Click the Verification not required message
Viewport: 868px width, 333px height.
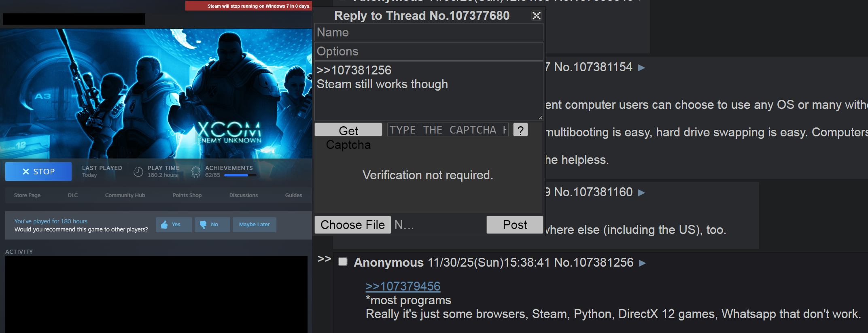pos(428,175)
